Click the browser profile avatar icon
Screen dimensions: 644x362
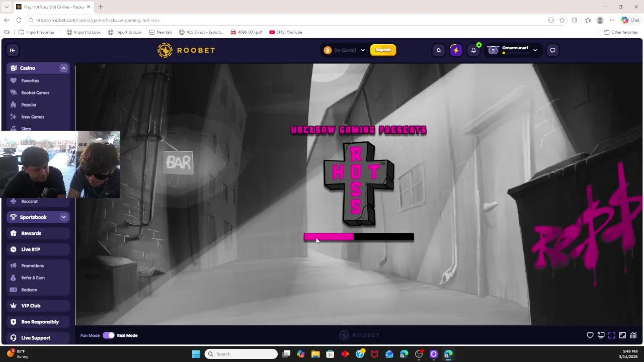point(600,20)
